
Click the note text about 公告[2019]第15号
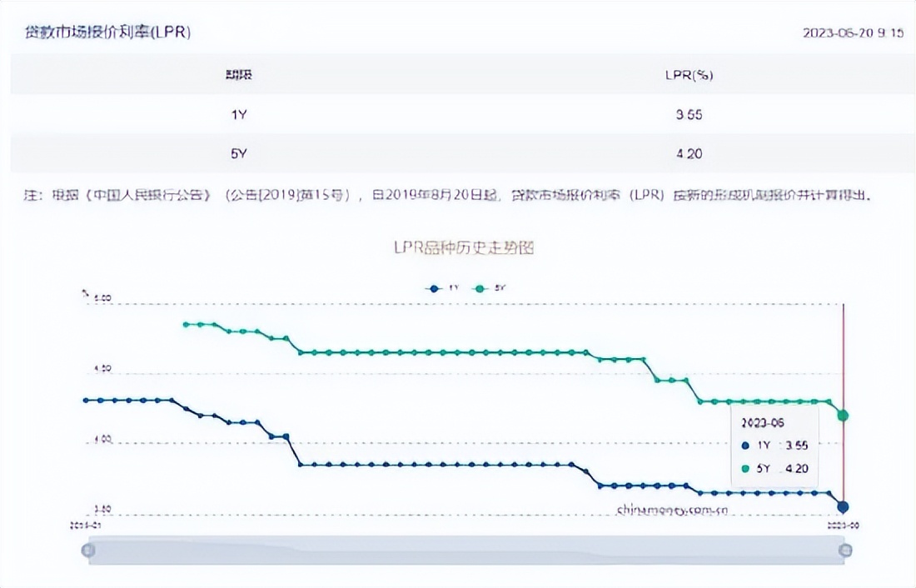[449, 195]
